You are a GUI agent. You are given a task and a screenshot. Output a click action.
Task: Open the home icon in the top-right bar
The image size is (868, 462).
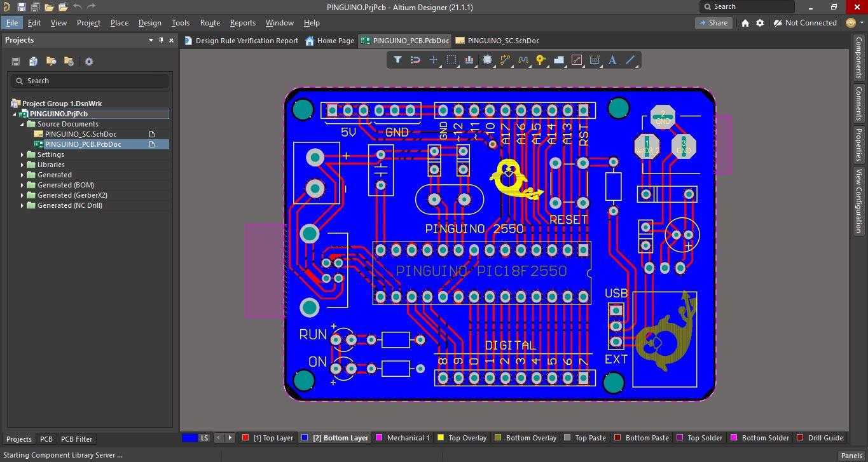(x=745, y=23)
